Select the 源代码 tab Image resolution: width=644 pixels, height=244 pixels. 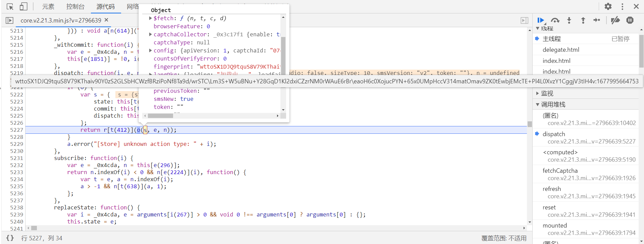106,6
